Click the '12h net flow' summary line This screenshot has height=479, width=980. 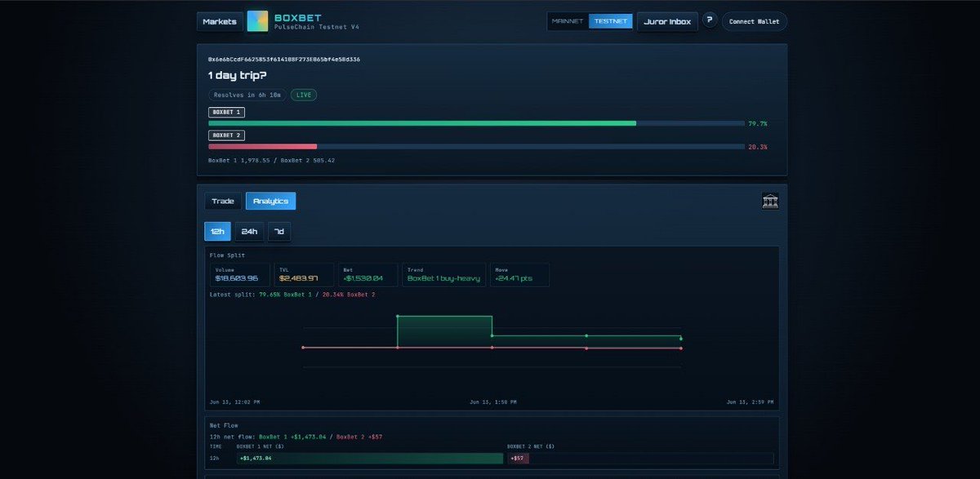point(296,437)
